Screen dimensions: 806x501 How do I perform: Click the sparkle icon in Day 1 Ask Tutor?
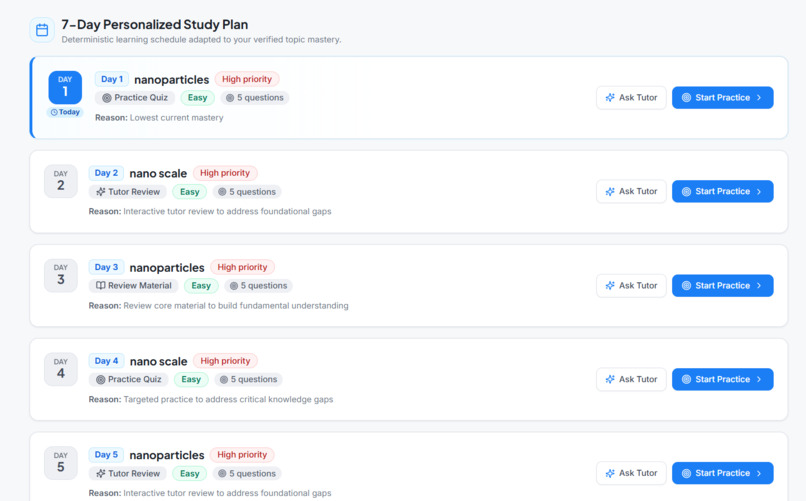pyautogui.click(x=610, y=98)
